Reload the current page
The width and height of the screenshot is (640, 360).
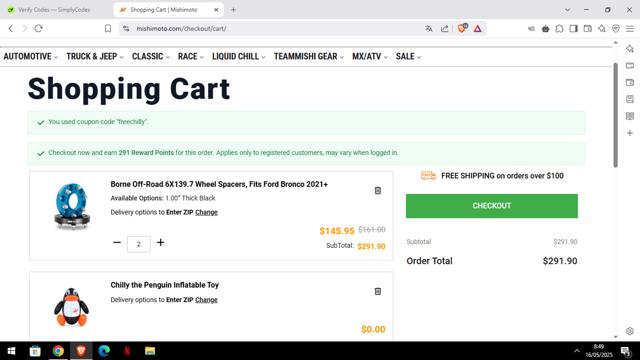point(38,29)
